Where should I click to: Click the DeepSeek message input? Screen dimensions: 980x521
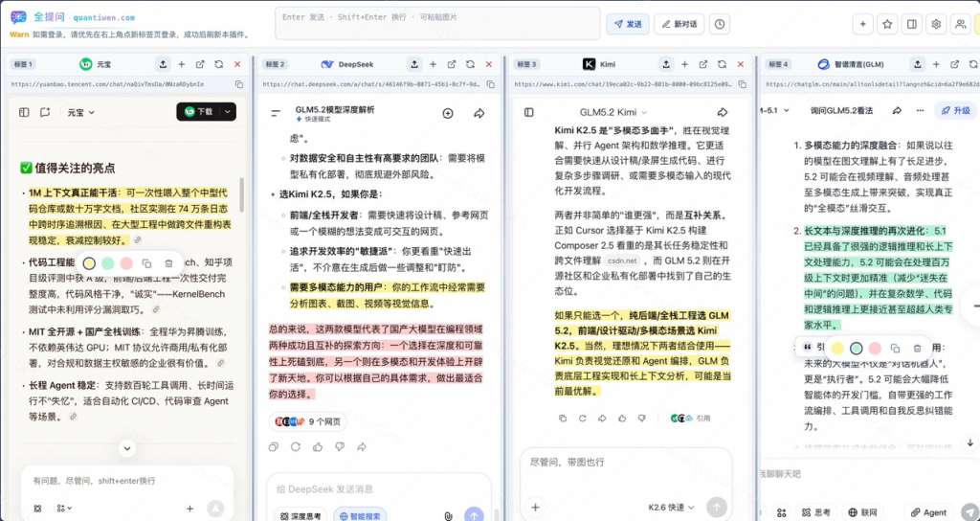(379, 489)
